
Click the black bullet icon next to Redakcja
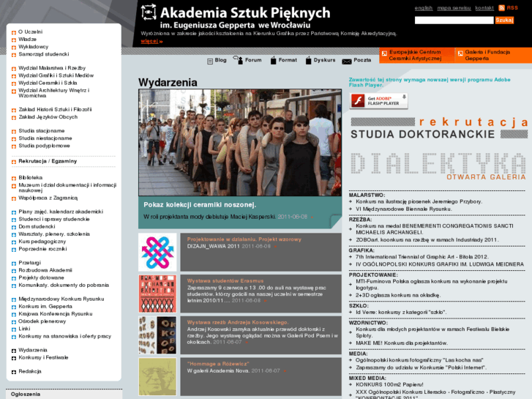coord(14,372)
